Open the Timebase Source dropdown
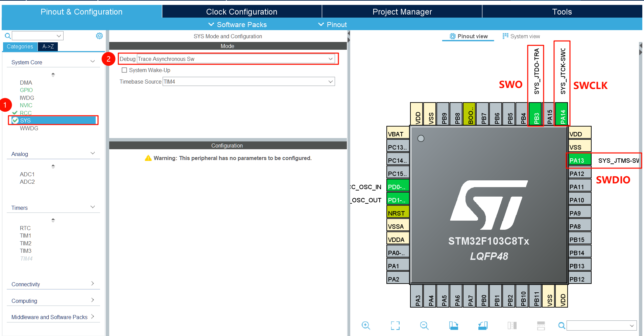 (248, 82)
